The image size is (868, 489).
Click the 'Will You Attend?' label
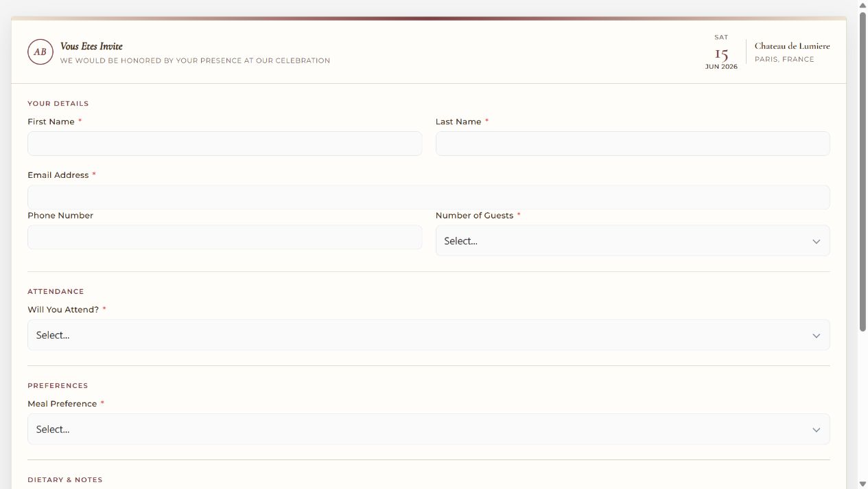coord(63,310)
